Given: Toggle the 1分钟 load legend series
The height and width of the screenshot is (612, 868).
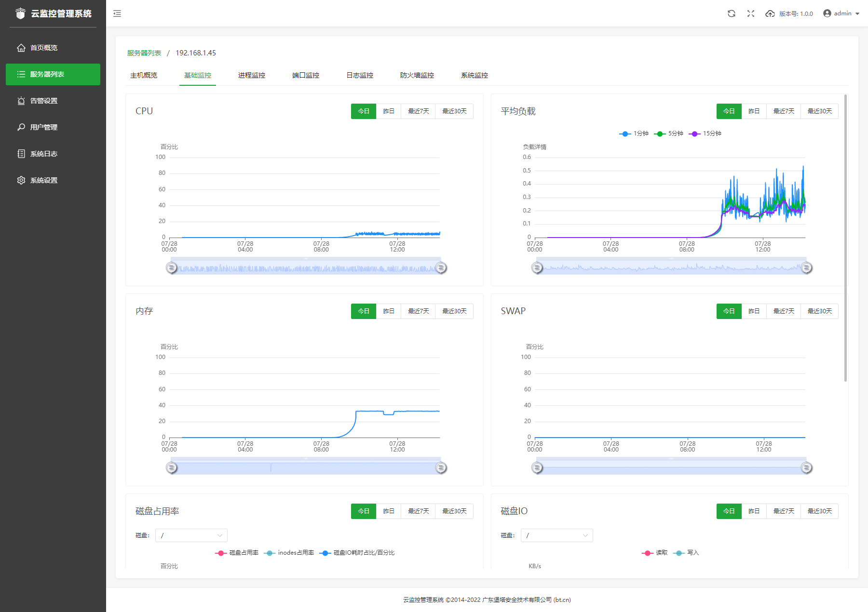Looking at the screenshot, I should pos(634,133).
